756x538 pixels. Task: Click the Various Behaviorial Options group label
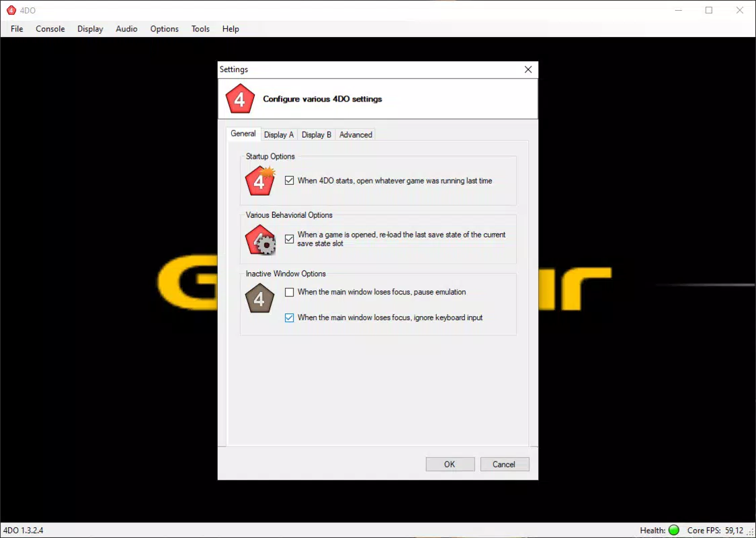289,215
